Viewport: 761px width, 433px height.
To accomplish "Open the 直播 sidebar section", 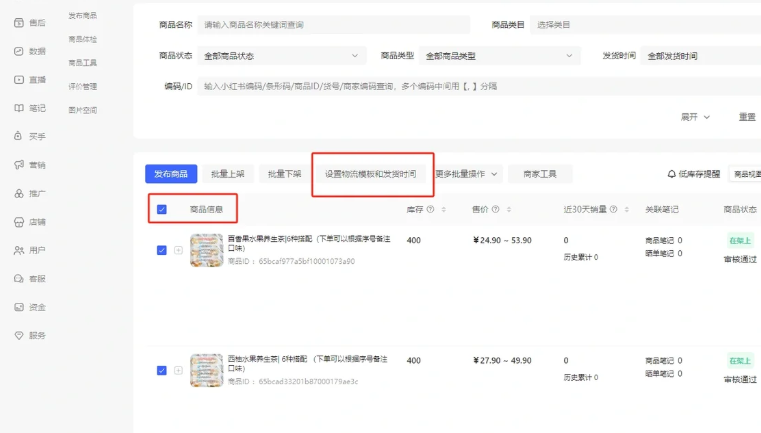I will (x=30, y=80).
